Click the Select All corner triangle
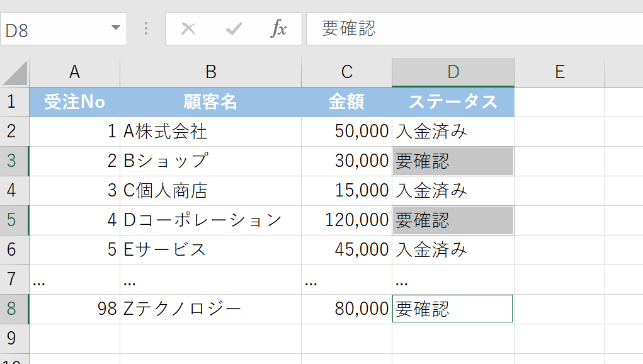The image size is (643, 364). (16, 73)
